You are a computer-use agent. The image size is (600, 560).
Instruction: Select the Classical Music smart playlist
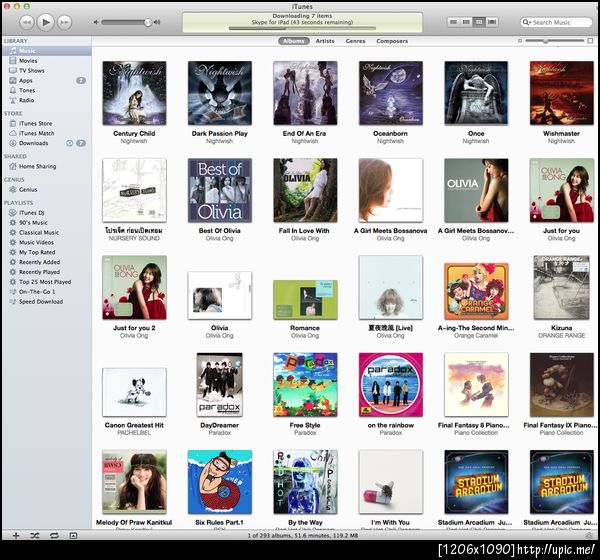[47, 232]
